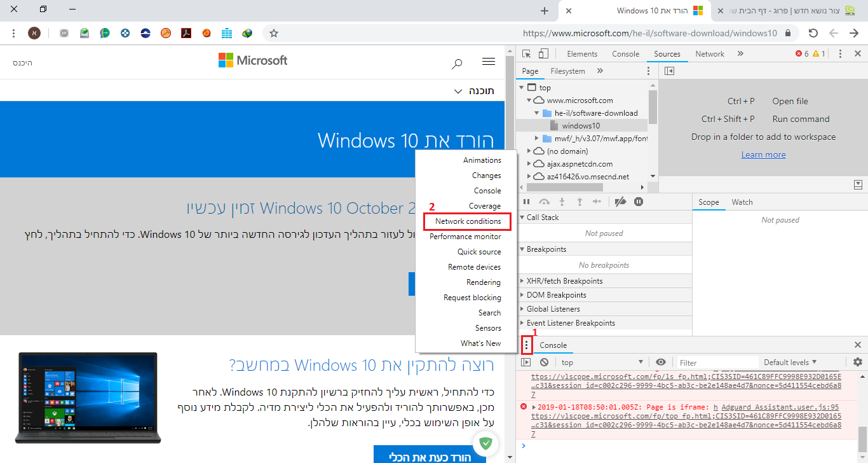Click the step over function button
This screenshot has width=868, height=463.
click(544, 202)
